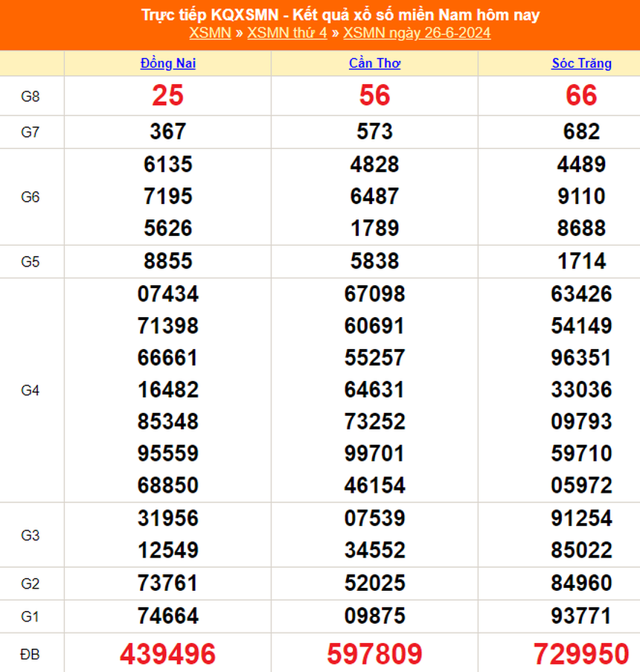This screenshot has height=672, width=640.
Task: Open the XSMN ngày 26-6-2024 link
Action: pos(417,33)
